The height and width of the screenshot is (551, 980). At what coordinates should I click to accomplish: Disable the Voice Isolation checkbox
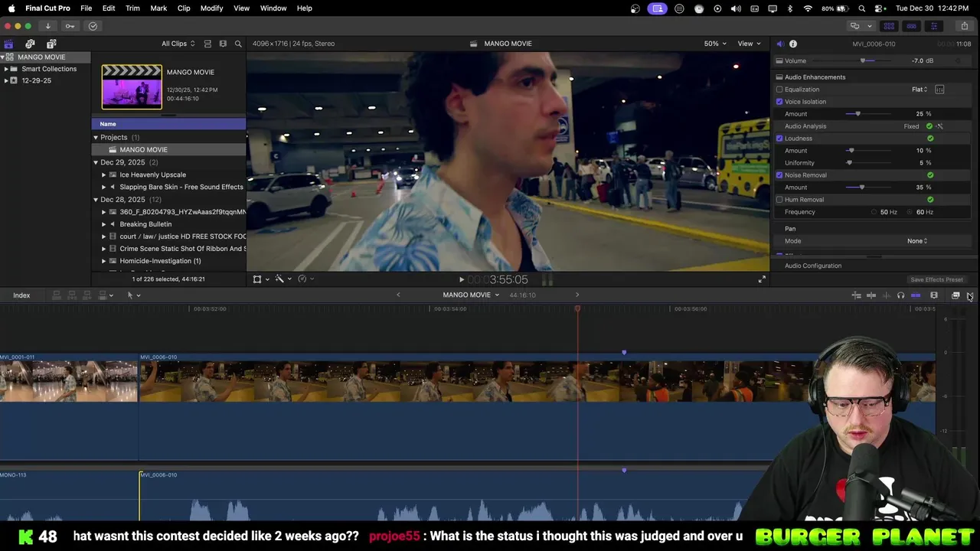click(779, 102)
